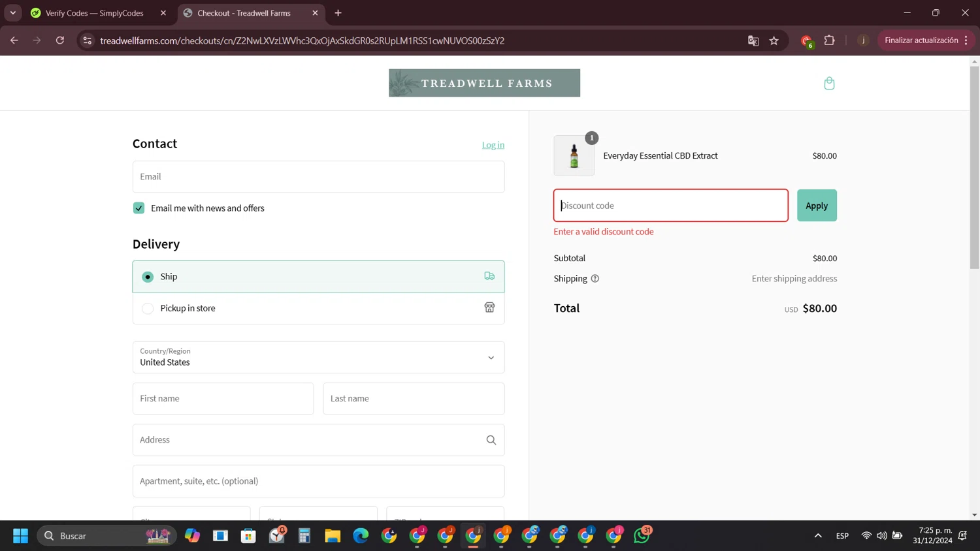Open Microsoft Store from the taskbar
This screenshot has height=551, width=980.
(248, 536)
